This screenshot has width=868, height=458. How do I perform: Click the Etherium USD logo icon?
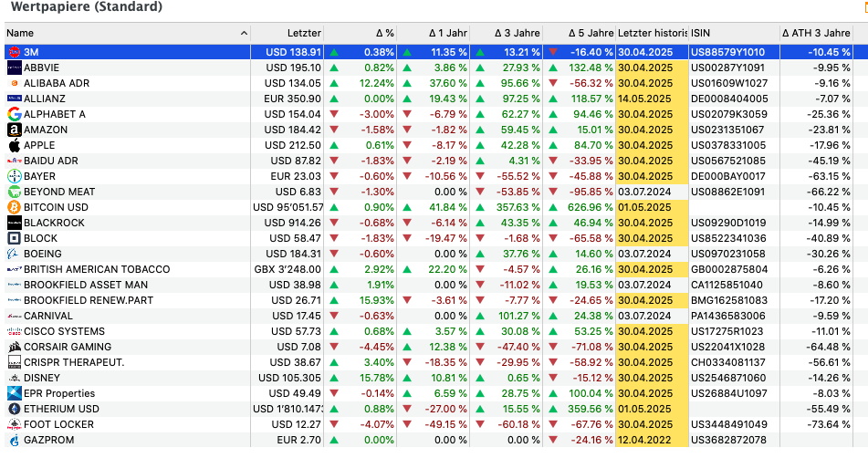[x=14, y=409]
